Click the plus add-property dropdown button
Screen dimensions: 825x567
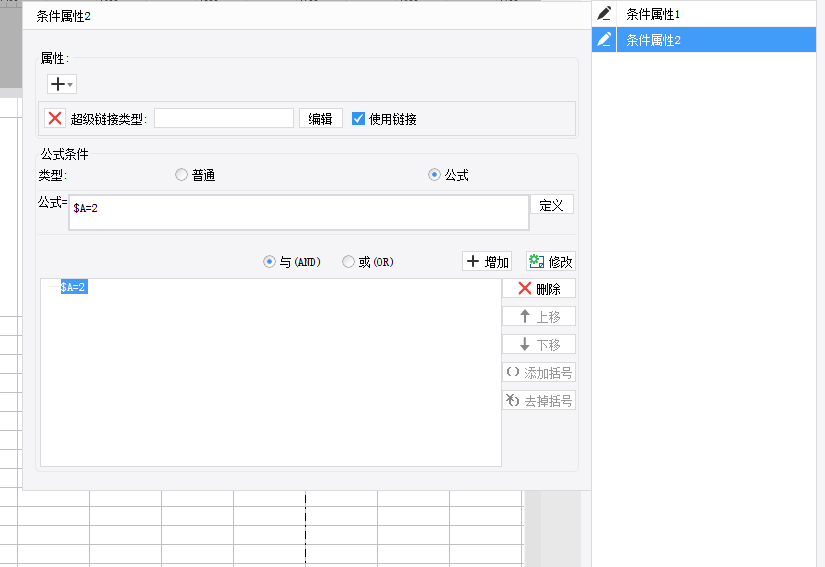(62, 85)
